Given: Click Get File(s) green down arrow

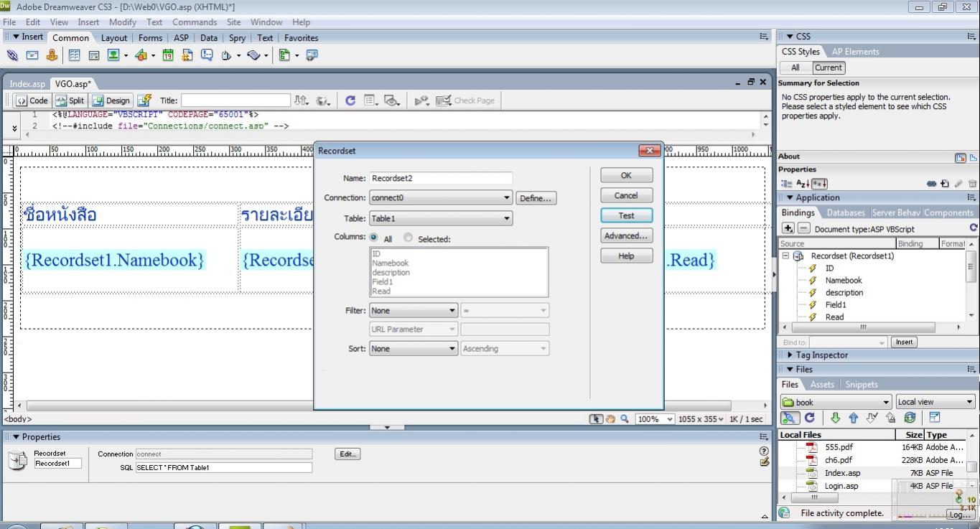Looking at the screenshot, I should [x=835, y=418].
